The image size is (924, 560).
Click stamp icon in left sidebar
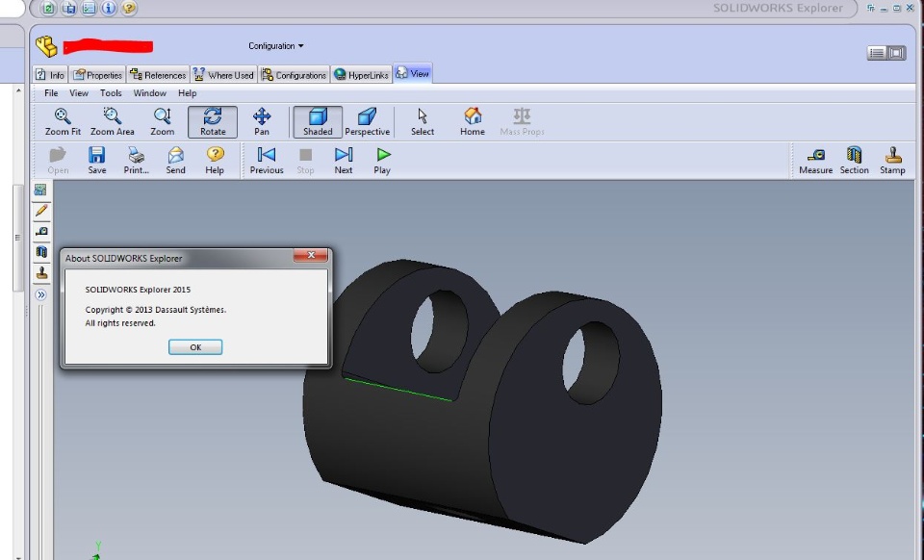(x=41, y=273)
